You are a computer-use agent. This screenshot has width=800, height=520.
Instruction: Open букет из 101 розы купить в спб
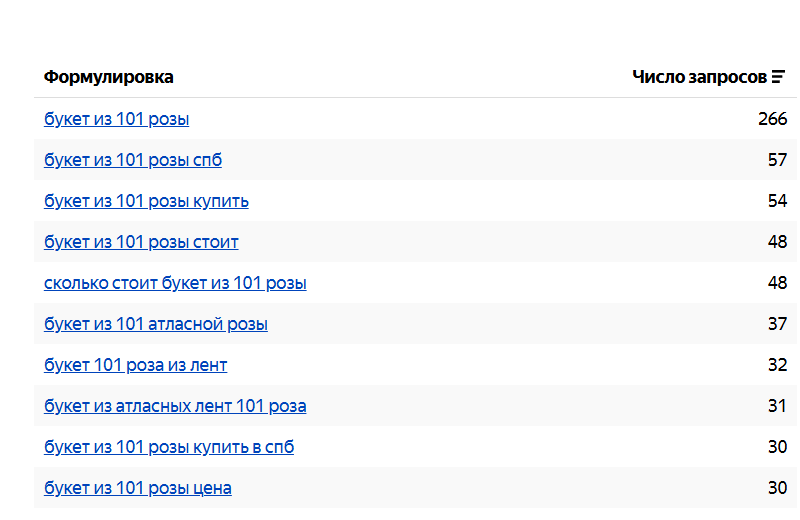(169, 447)
